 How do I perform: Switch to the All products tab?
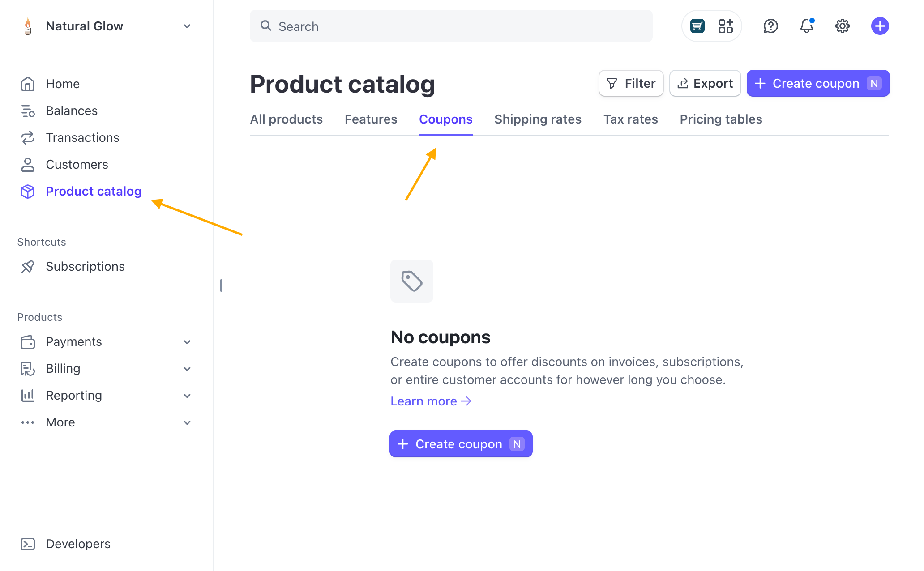[286, 119]
